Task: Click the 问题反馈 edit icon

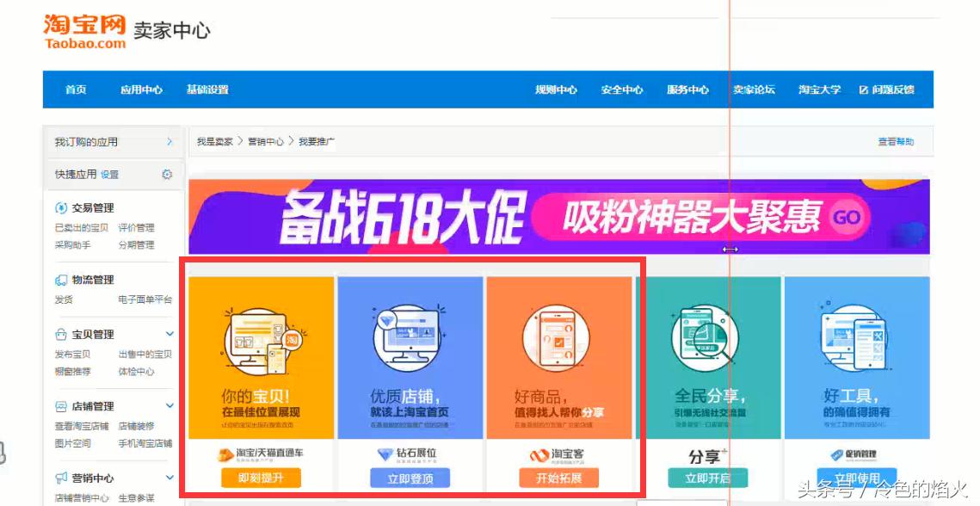Action: [864, 89]
